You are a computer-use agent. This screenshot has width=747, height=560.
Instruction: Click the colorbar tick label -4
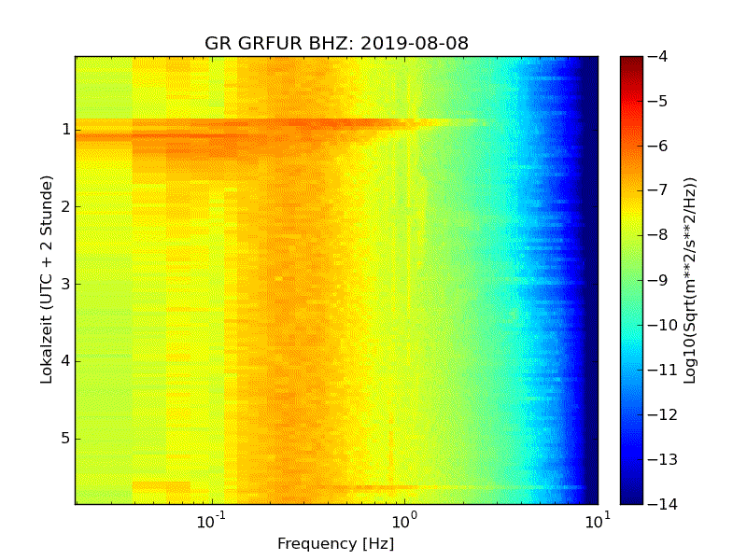coord(657,57)
